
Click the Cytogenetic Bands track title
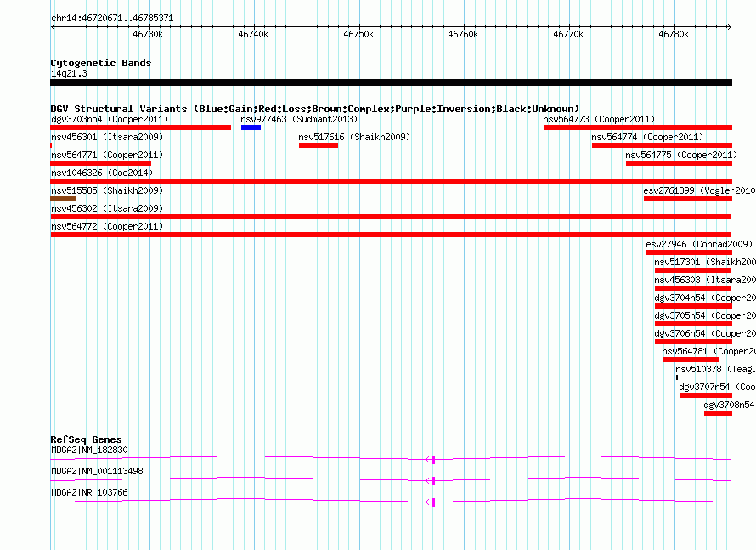[101, 63]
